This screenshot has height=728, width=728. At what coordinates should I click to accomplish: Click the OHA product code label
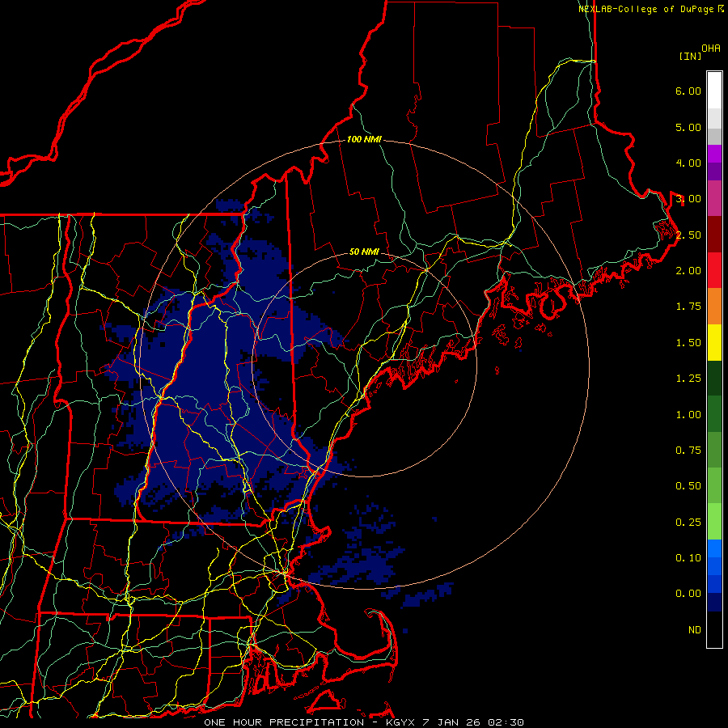click(711, 49)
